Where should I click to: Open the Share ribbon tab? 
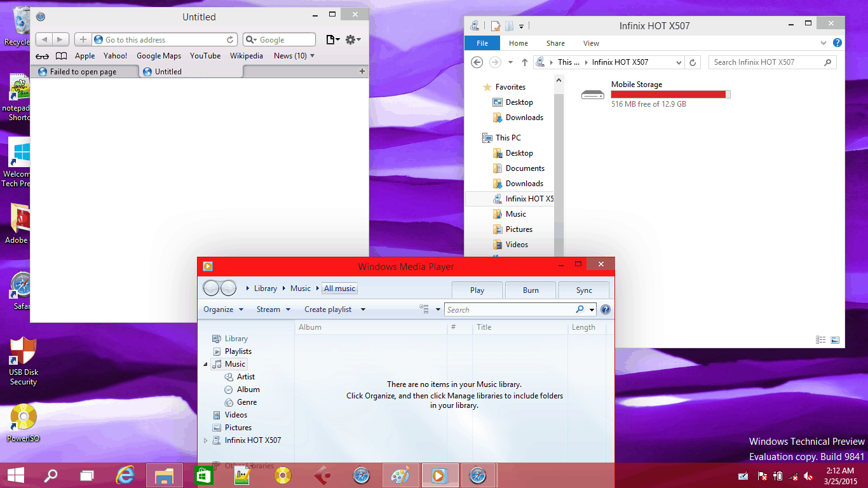click(555, 43)
